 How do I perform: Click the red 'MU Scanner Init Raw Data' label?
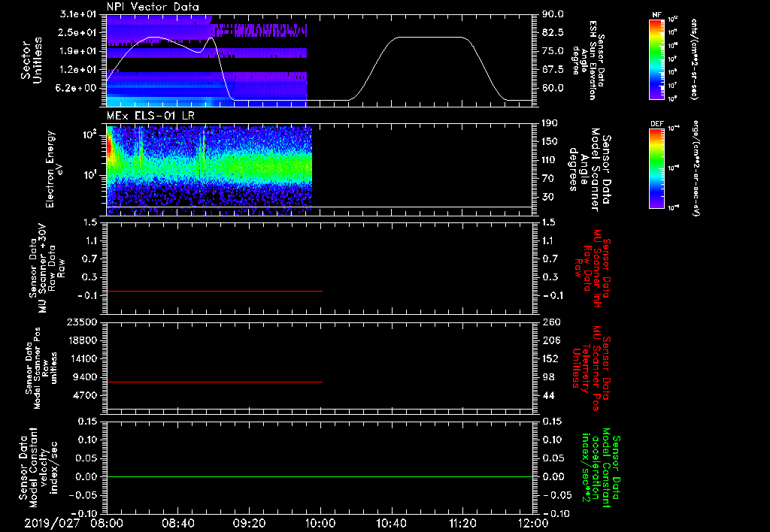593,268
